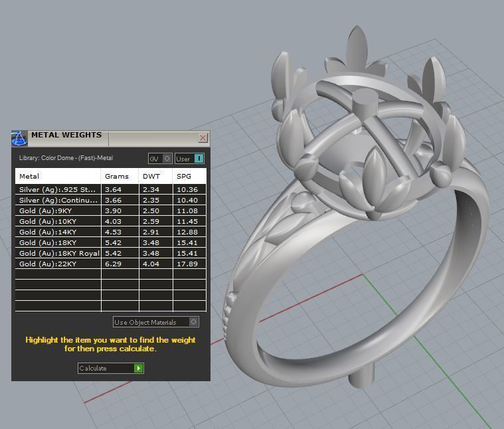The image size is (504, 429).
Task: Select the Silver (Ag):.925 St... row
Action: pyautogui.click(x=111, y=189)
